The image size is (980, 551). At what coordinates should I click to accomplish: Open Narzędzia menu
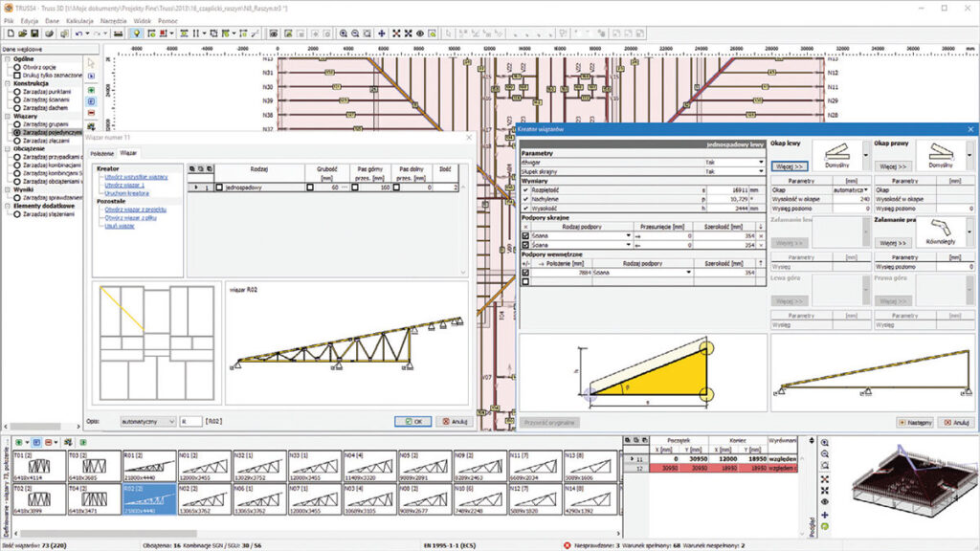113,21
